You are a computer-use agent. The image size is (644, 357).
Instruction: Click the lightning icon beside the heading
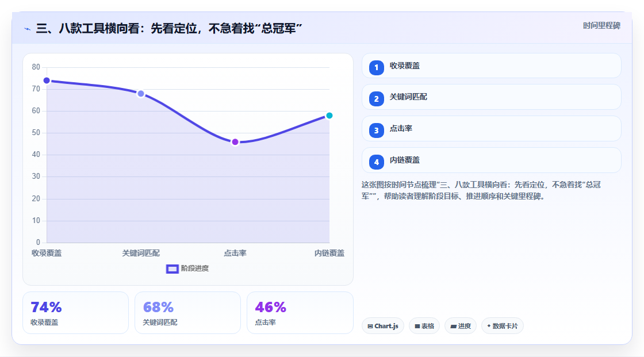click(x=28, y=29)
